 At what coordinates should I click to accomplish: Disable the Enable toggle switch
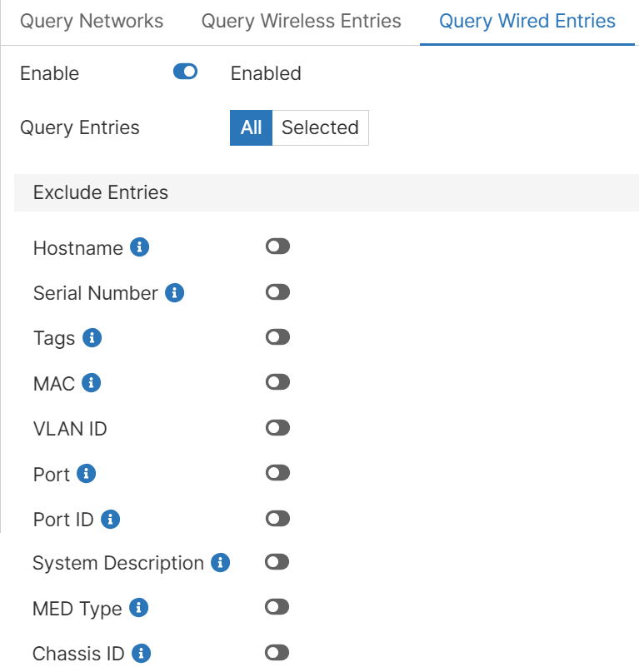coord(185,72)
